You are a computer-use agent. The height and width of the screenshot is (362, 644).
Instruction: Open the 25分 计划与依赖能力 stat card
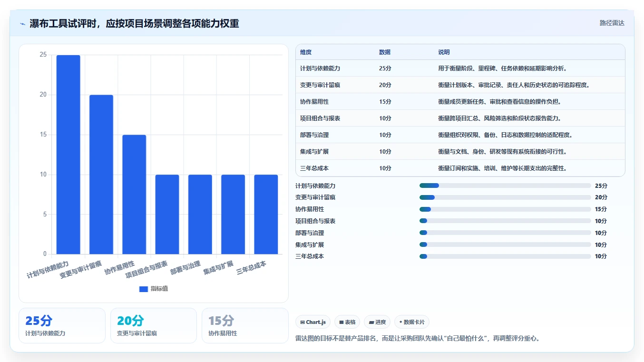62,325
